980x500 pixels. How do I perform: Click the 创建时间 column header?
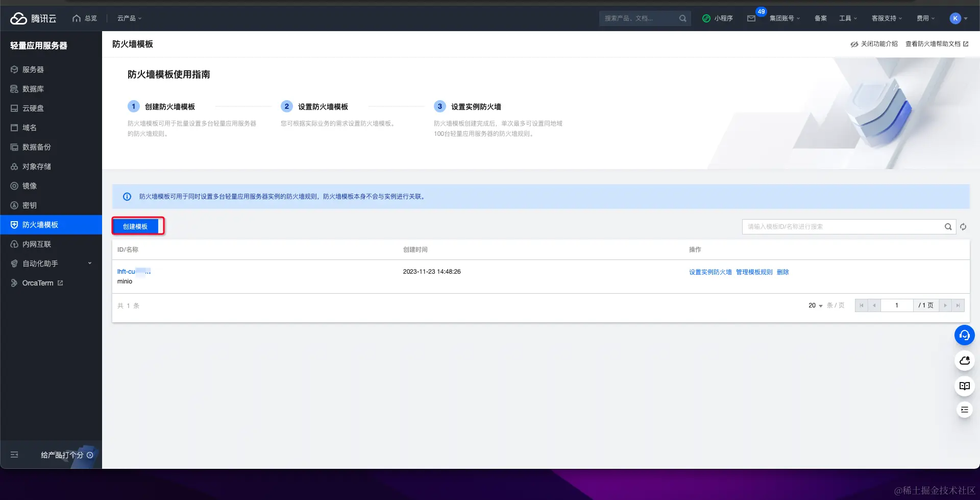coord(415,250)
